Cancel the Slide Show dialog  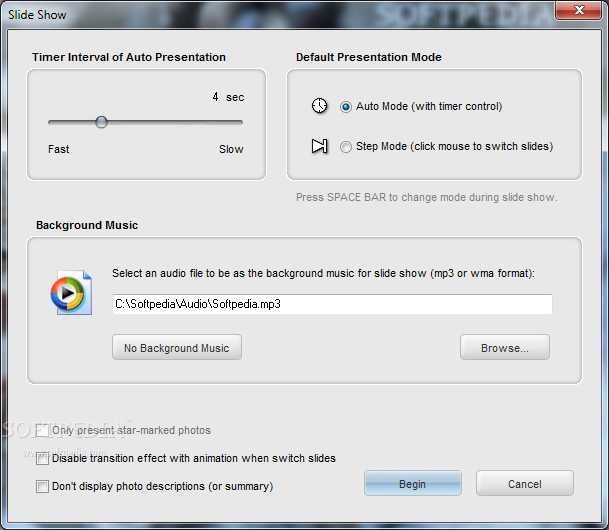[525, 483]
